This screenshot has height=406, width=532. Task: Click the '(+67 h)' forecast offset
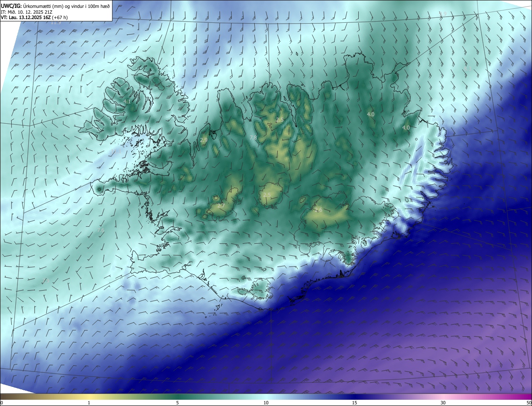coord(60,17)
